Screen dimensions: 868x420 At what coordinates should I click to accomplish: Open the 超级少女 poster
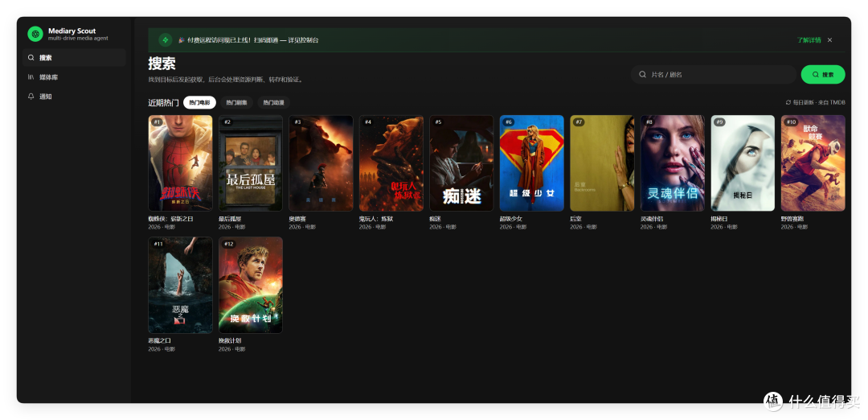point(532,163)
